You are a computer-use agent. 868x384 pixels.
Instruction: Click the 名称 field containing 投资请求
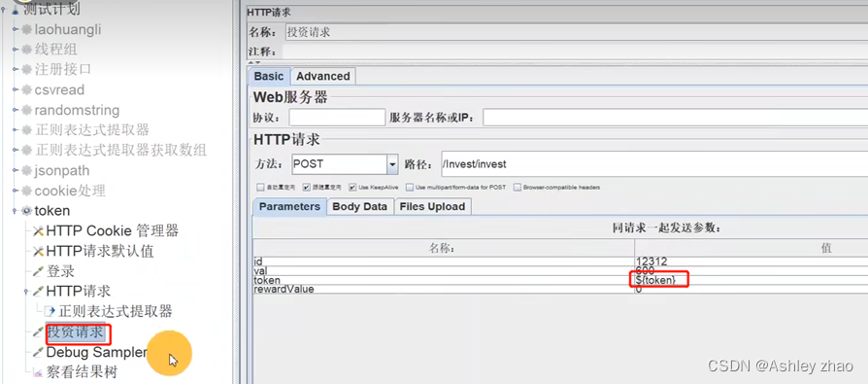576,32
